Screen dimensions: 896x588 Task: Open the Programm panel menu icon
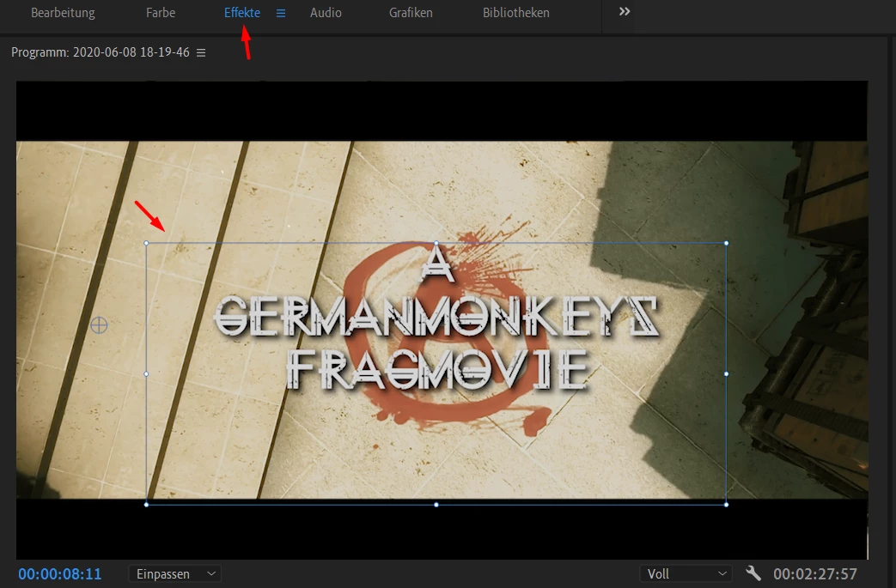[x=201, y=52]
